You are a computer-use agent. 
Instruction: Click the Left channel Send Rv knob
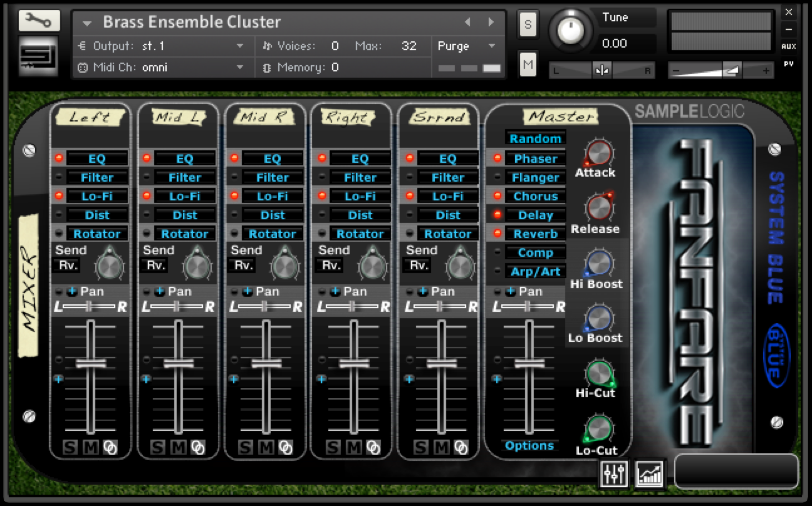coord(110,266)
